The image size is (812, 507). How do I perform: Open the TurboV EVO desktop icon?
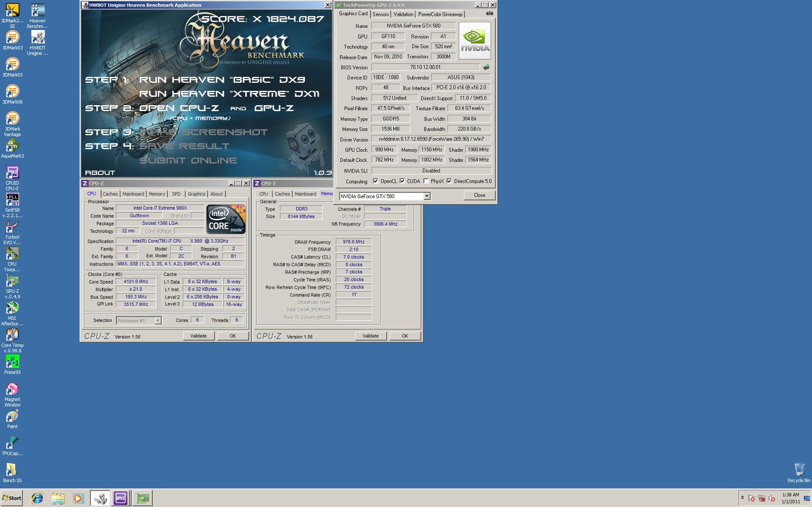[x=12, y=232]
